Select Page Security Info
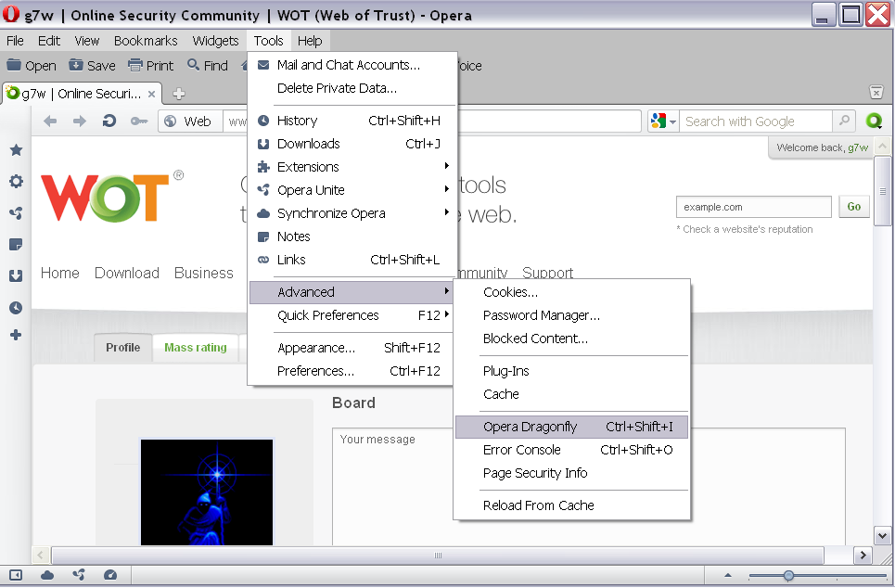Viewport: 895px width, 588px height. [572, 473]
